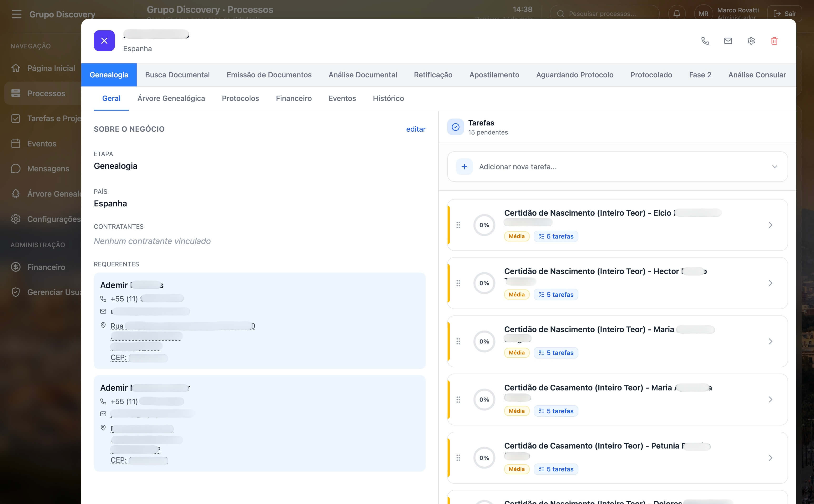Switch to the Financeiro sub-tab

(x=293, y=98)
